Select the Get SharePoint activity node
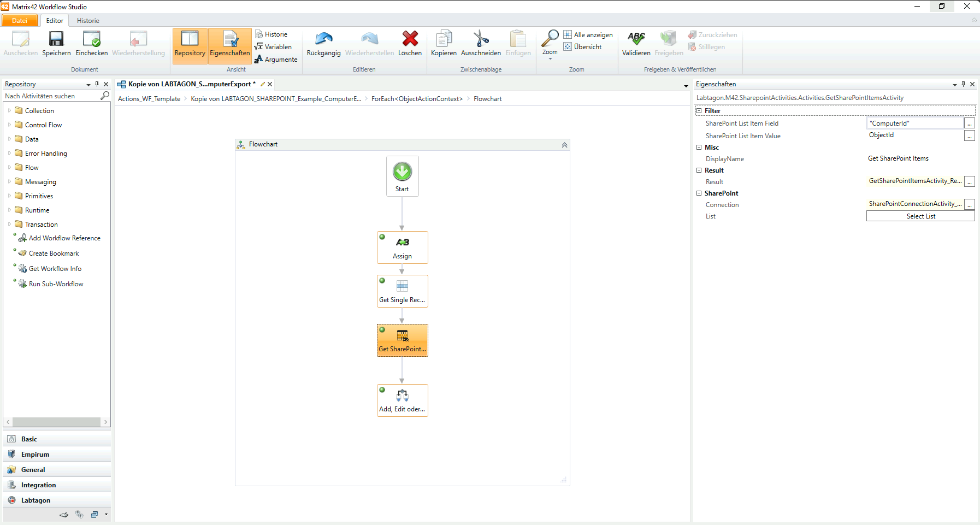Viewport: 980px width, 525px height. click(x=402, y=340)
